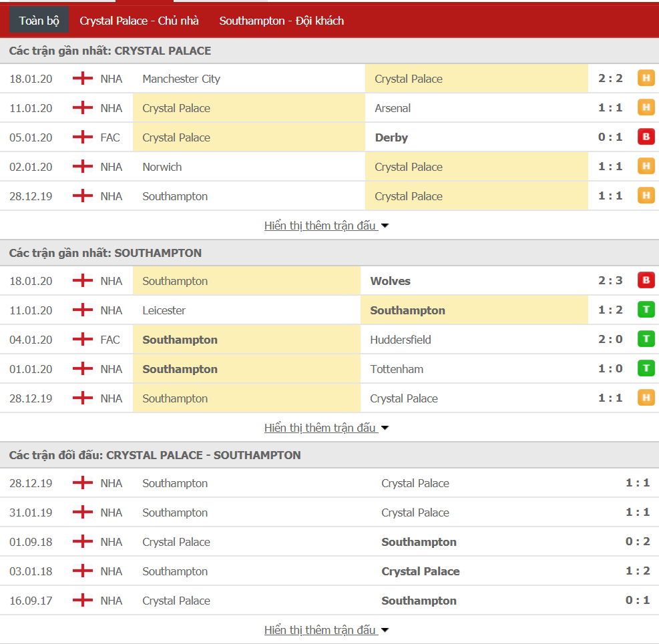Image resolution: width=659 pixels, height=644 pixels.
Task: Click the 0 : 1 score vs Derby
Action: pyautogui.click(x=610, y=137)
